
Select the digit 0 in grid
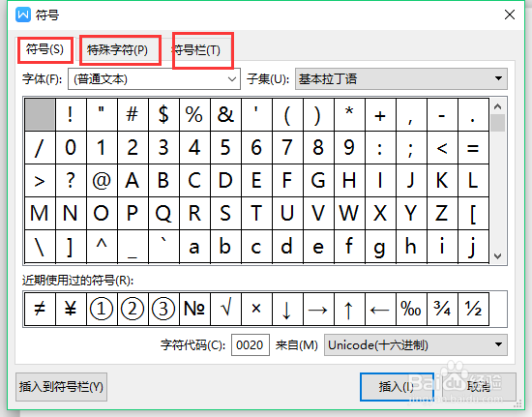[71, 148]
